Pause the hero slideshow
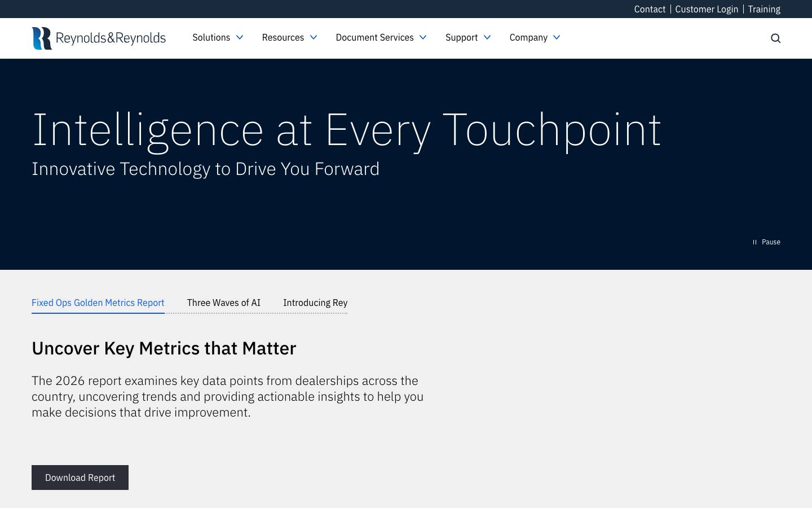The height and width of the screenshot is (508, 812). 766,242
